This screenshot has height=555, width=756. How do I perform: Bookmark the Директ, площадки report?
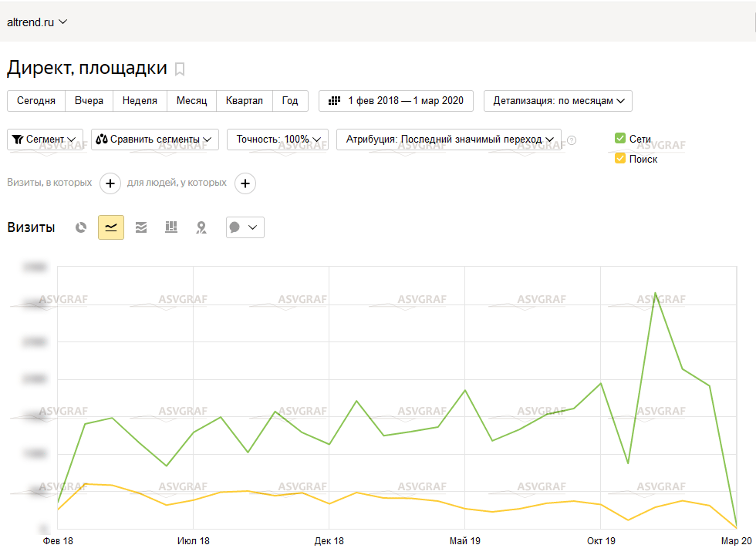[179, 69]
